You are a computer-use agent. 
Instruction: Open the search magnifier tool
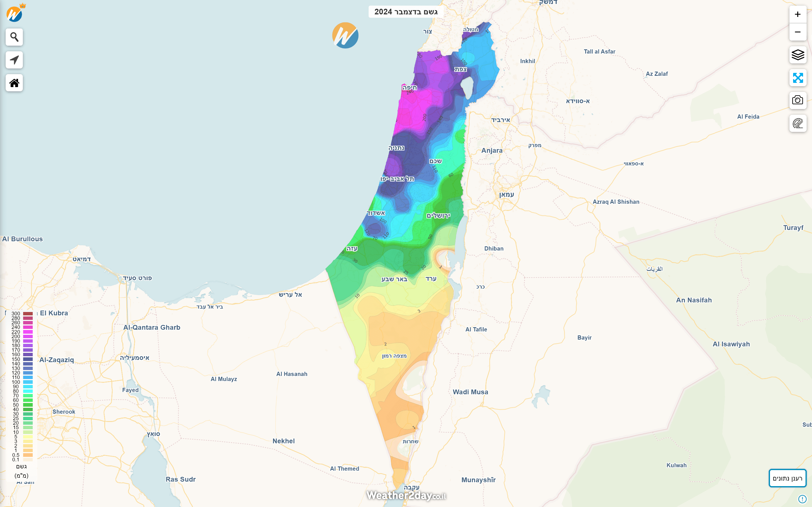click(x=14, y=37)
